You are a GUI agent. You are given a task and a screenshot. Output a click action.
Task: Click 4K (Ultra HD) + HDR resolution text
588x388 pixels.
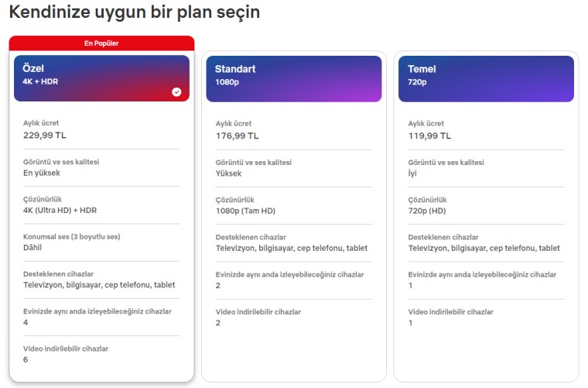pos(60,210)
